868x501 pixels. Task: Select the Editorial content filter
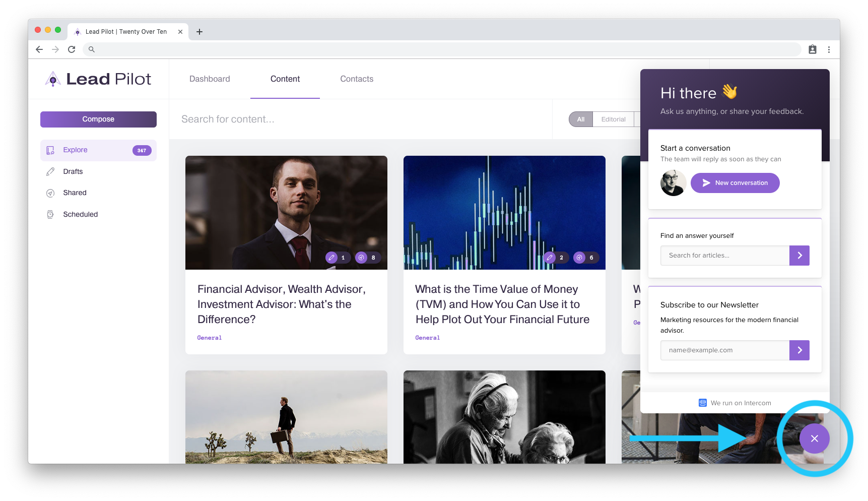613,119
